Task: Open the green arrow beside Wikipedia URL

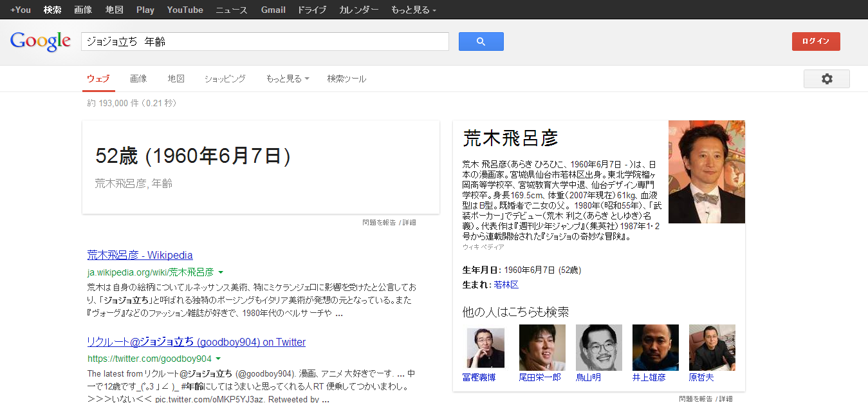Action: point(221,272)
